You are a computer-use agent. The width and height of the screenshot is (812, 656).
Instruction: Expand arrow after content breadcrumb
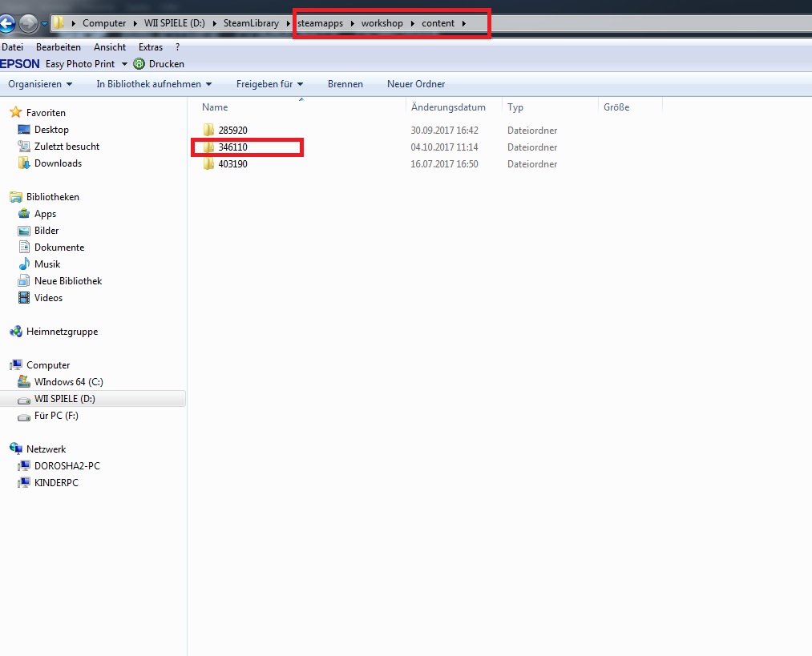tap(464, 23)
